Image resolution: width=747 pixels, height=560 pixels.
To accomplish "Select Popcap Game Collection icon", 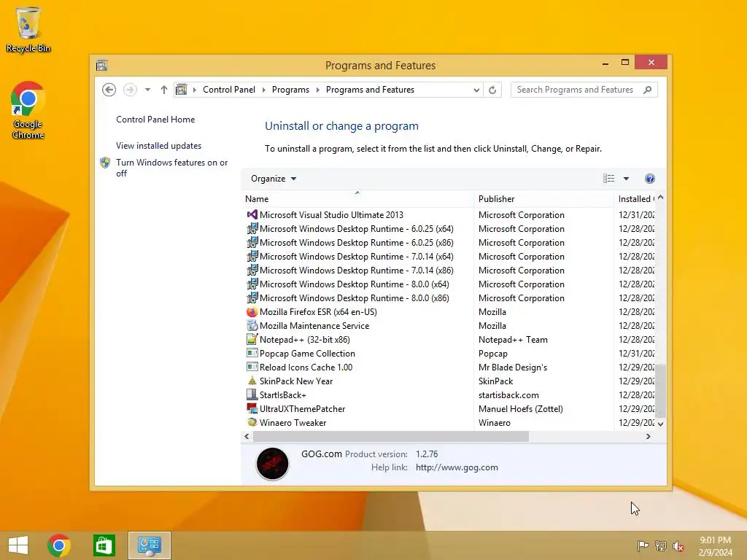I will 252,354.
